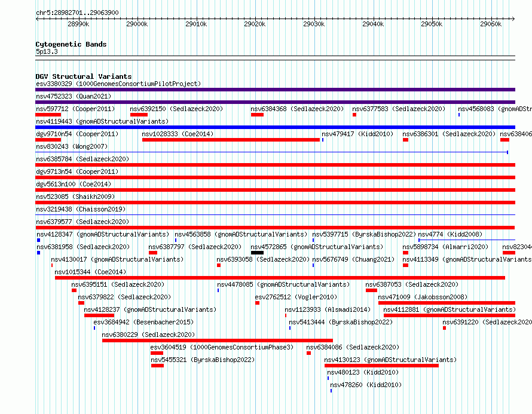
Task: Click the nsv597712 (Cooper2011) red bar
Action: pos(48,115)
